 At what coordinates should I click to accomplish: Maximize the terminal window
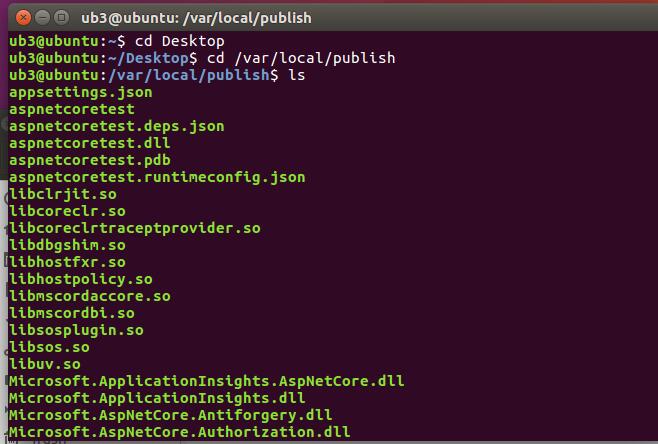(x=62, y=18)
